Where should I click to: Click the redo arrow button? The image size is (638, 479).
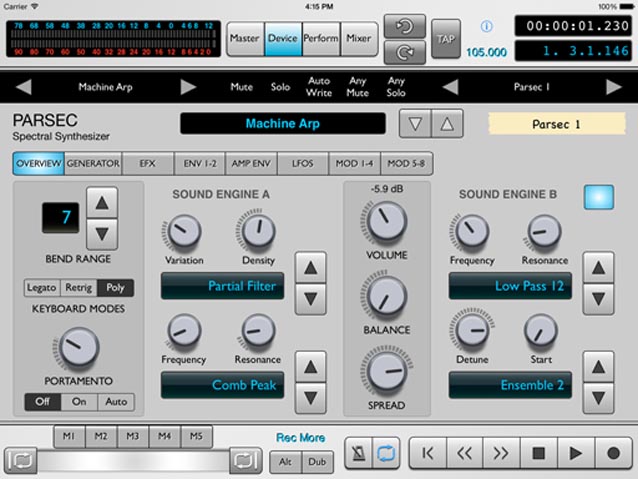tap(404, 52)
